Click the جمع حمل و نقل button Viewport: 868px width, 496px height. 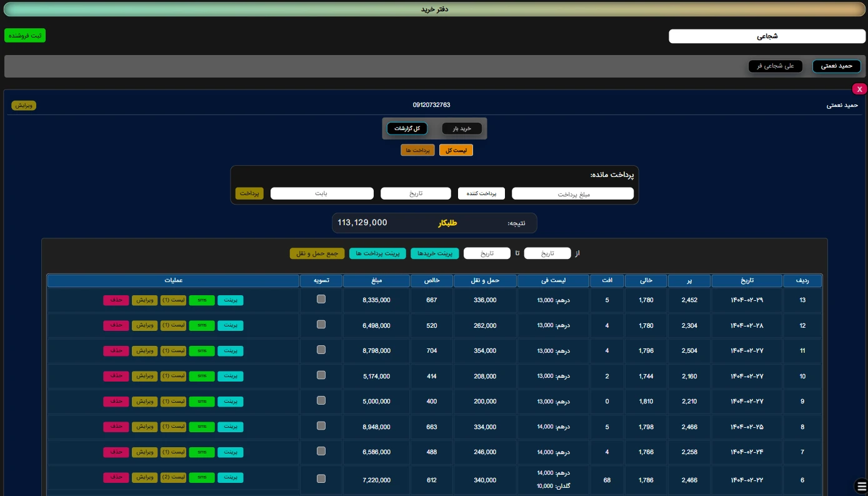[x=317, y=253]
